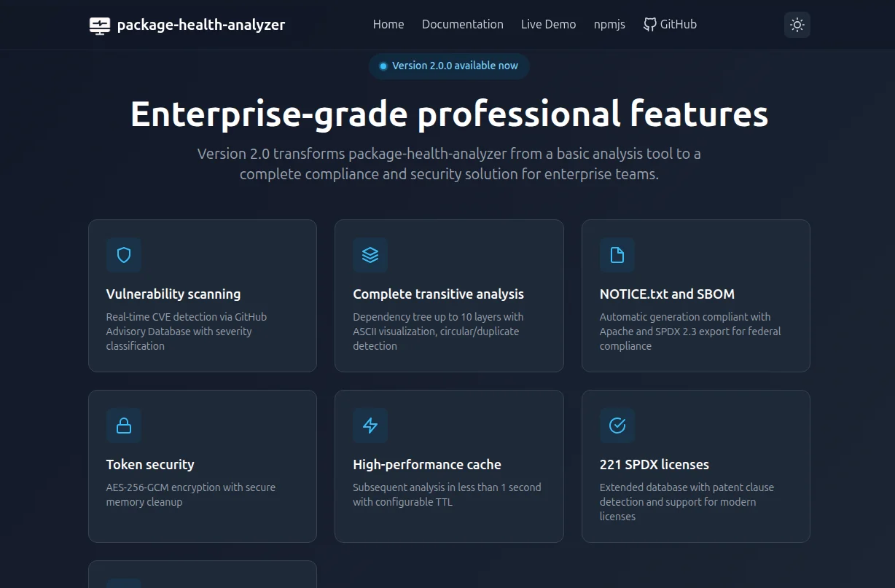Click the shield icon on Vulnerability scanning card

124,255
